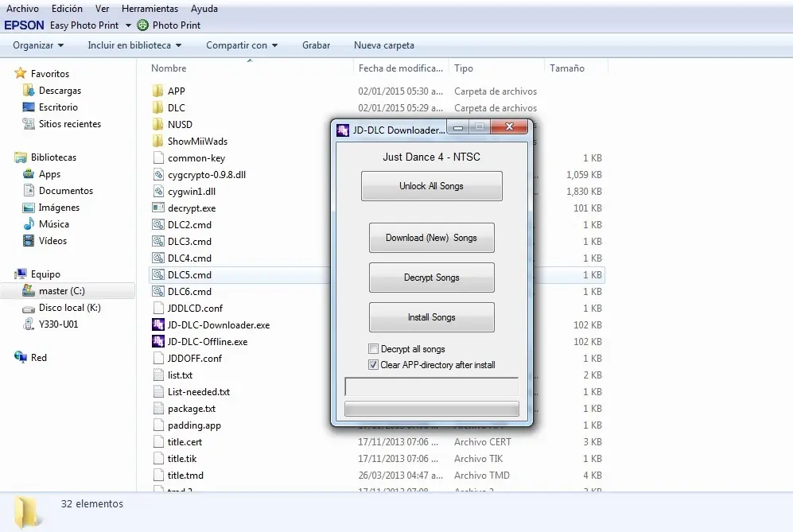Open Easy Photo Print dropdown arrow
Viewport: 793px width, 532px height.
(x=129, y=25)
